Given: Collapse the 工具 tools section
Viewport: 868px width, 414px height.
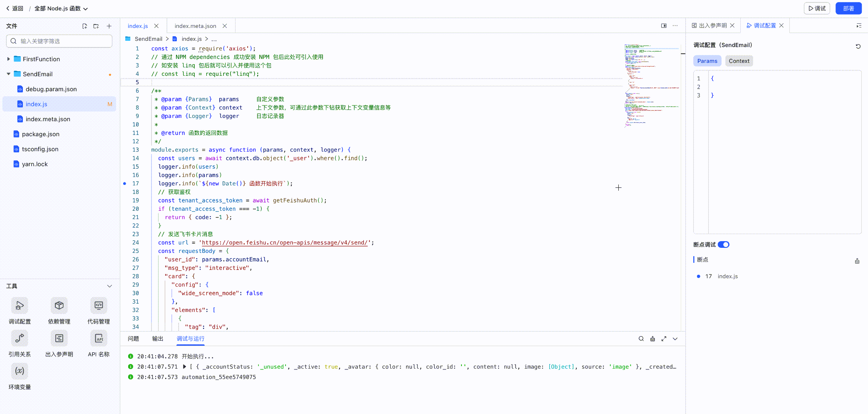Looking at the screenshot, I should [x=109, y=286].
